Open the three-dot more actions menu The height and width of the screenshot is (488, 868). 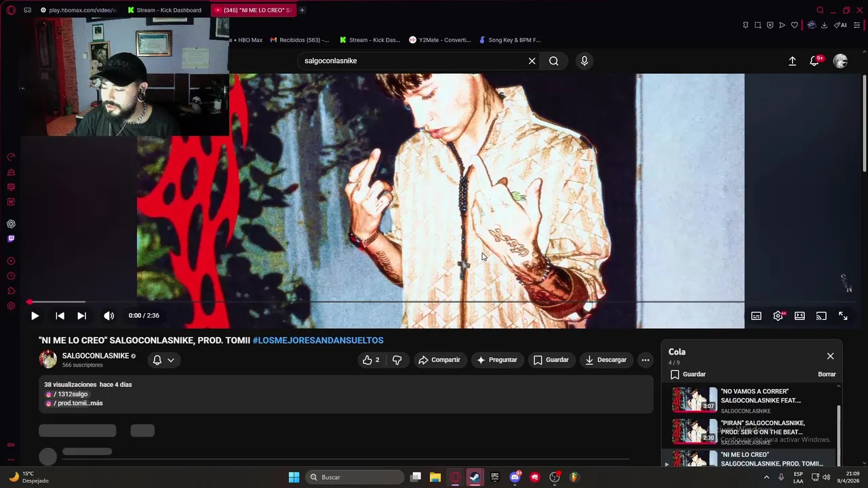(646, 360)
